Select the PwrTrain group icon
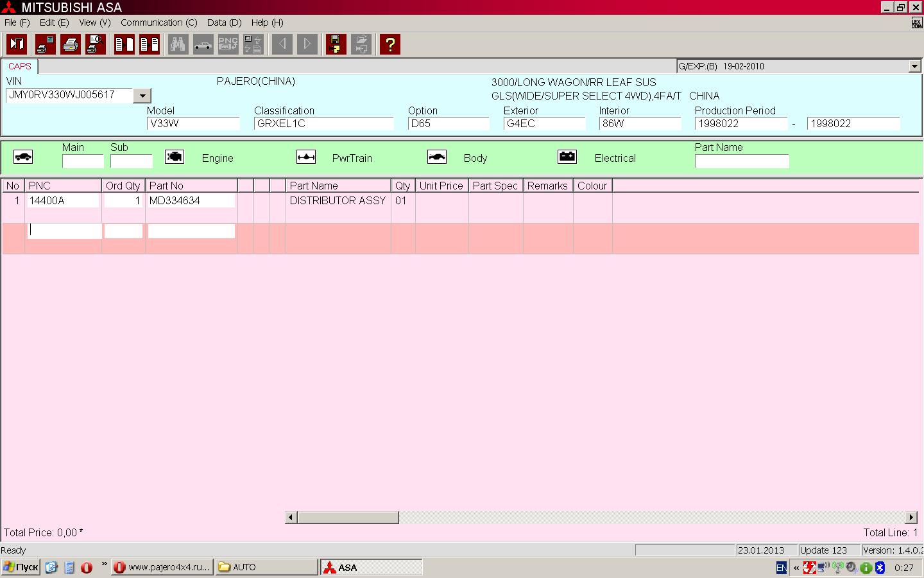Viewport: 924px width, 578px height. 306,157
